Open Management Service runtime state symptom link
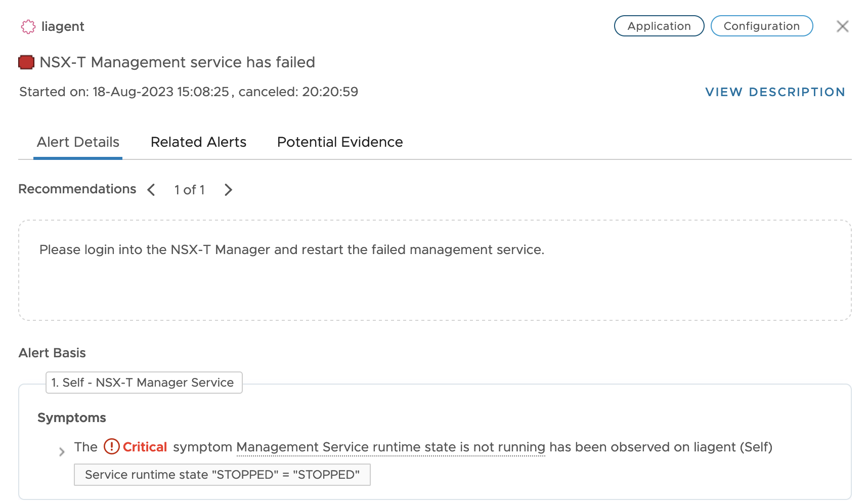 (390, 447)
